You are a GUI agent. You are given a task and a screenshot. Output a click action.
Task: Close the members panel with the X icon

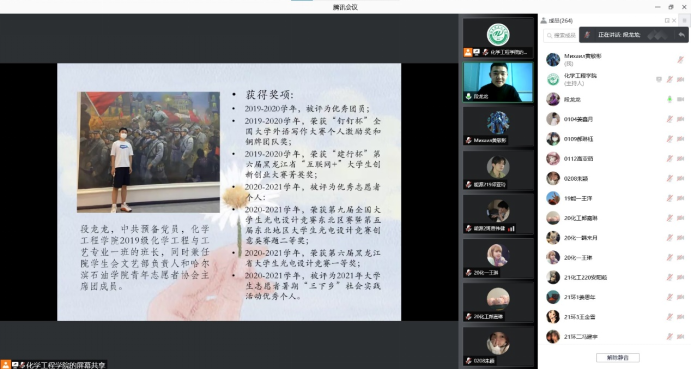pos(674,21)
